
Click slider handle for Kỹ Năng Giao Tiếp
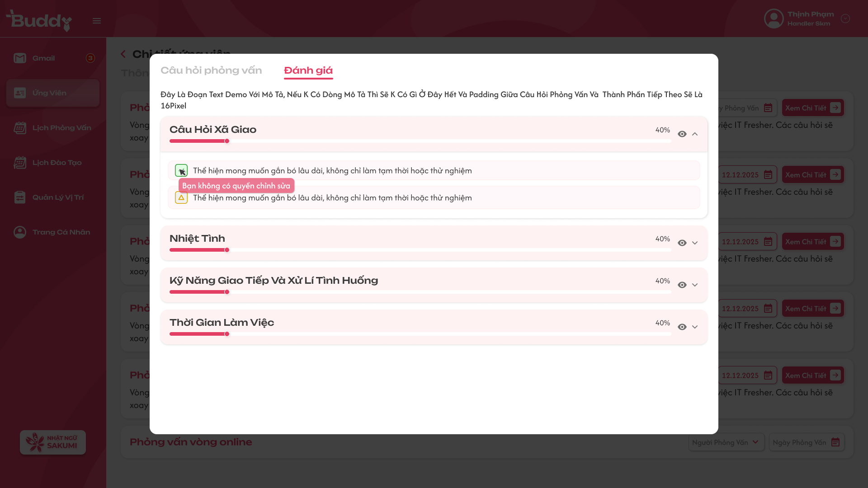pyautogui.click(x=227, y=292)
